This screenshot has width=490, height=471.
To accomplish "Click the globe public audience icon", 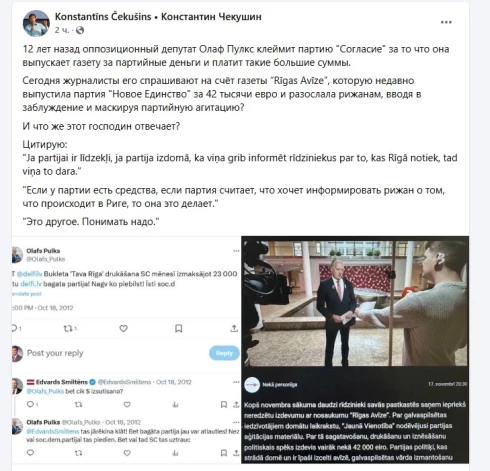I will (80, 30).
